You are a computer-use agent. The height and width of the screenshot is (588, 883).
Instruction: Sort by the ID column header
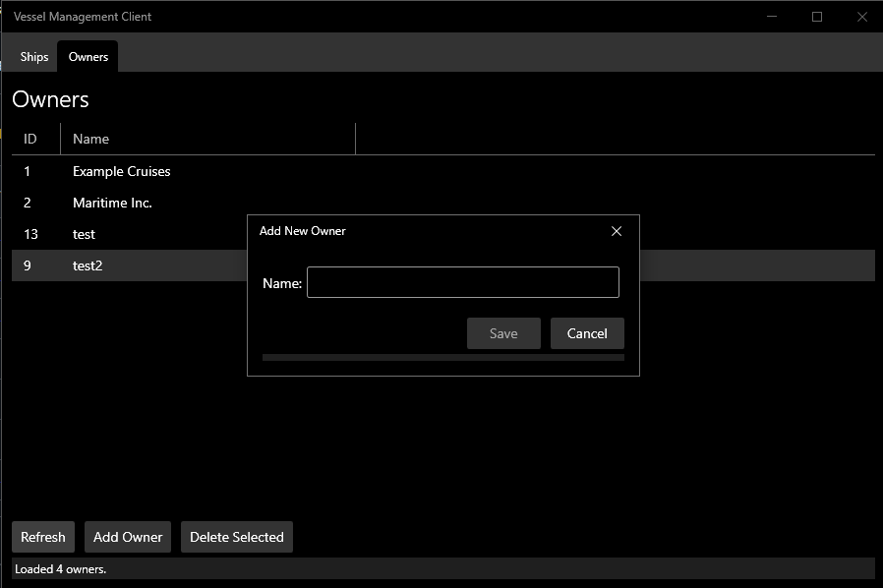(x=36, y=139)
